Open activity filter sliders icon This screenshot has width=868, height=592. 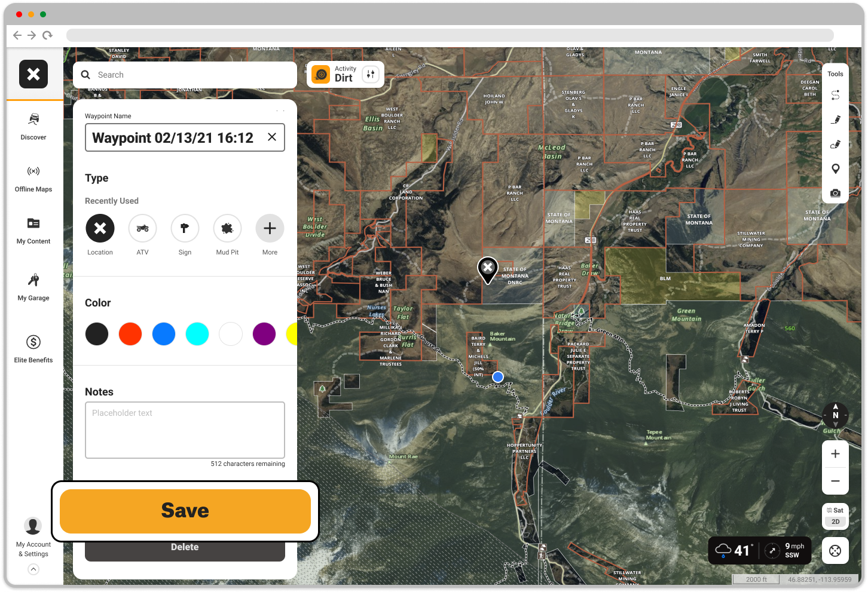pyautogui.click(x=371, y=74)
